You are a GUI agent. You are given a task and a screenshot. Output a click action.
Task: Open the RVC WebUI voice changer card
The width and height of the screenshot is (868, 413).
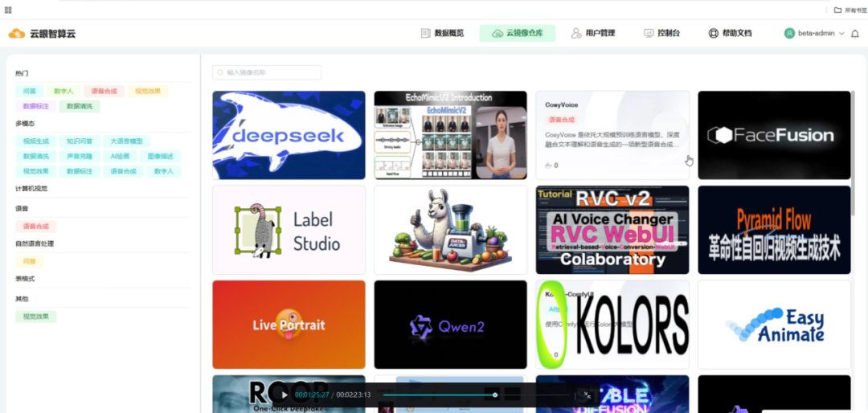click(x=612, y=230)
